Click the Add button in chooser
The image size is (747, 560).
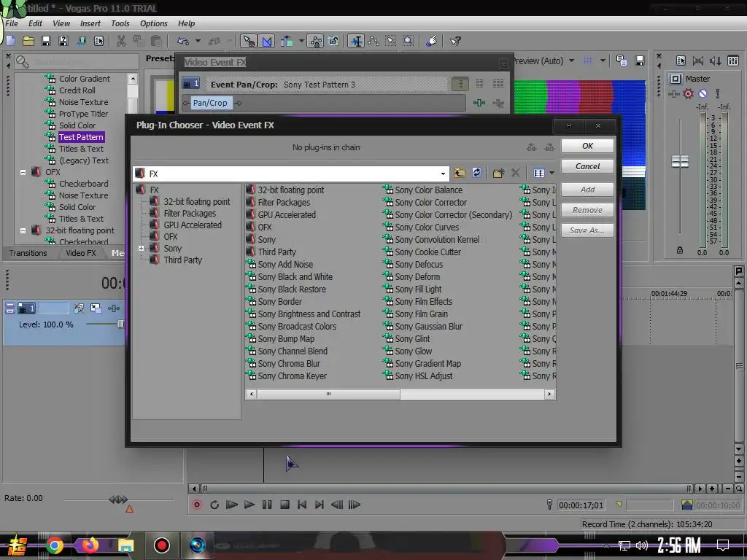pyautogui.click(x=587, y=190)
